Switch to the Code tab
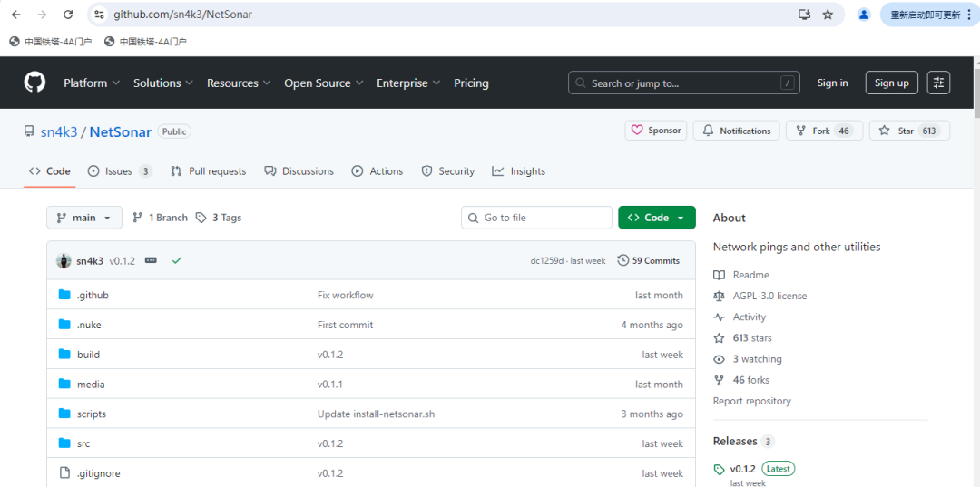This screenshot has height=487, width=980. [50, 171]
